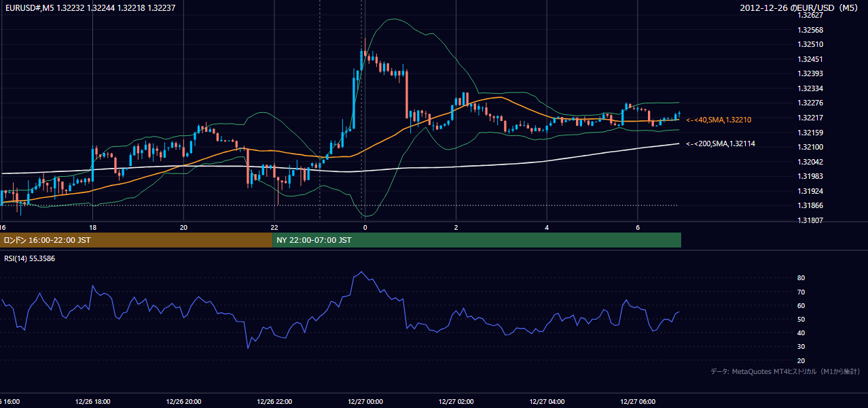Viewport: 868px width, 408px height.
Task: Click RSI scale value 40
Action: [x=801, y=333]
